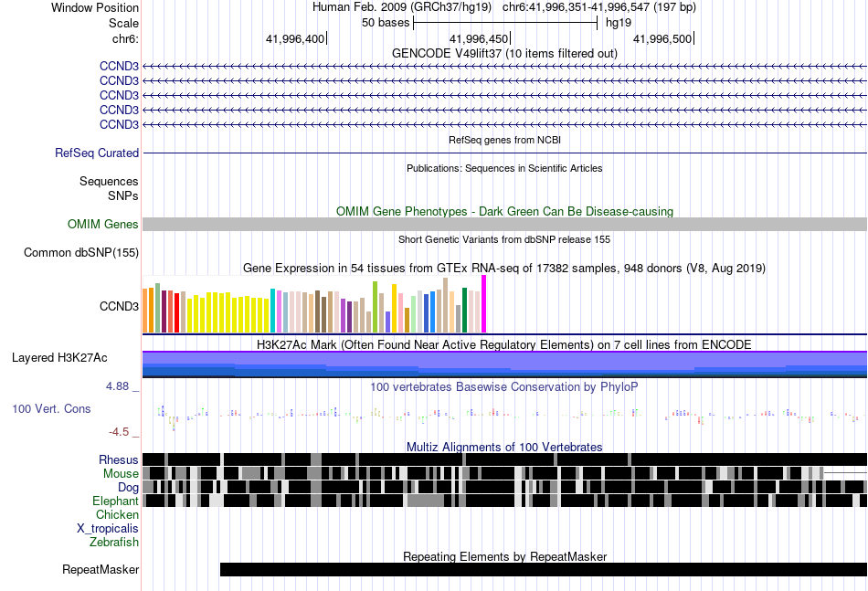Viewport: 868px width, 591px height.
Task: Click the -4.5 PhyloP lower limit value
Action: tap(119, 432)
